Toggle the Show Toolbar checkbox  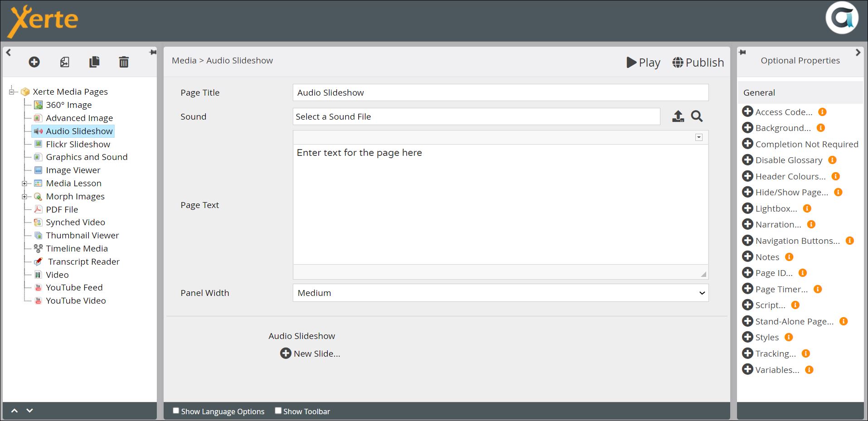[x=278, y=411]
